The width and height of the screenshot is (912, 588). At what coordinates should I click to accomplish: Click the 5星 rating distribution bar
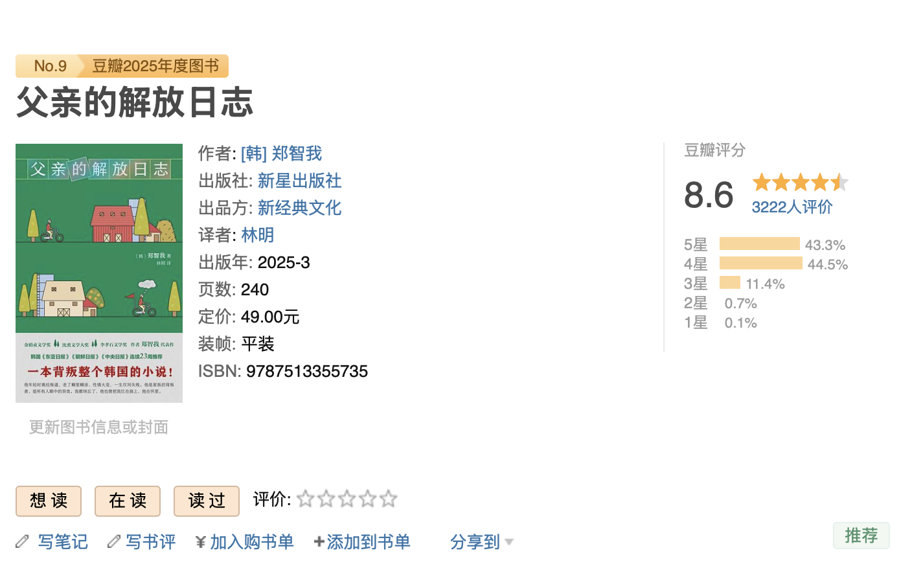coord(759,244)
